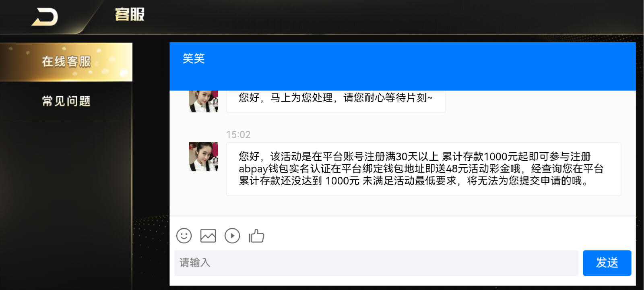
Task: Click blue chat header right of 笑笑
Action: (x=419, y=66)
